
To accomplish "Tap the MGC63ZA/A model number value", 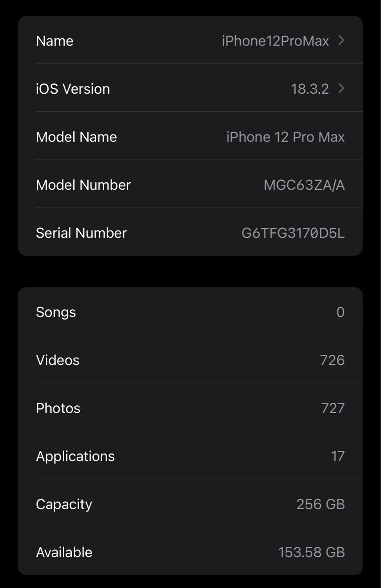I will (304, 185).
